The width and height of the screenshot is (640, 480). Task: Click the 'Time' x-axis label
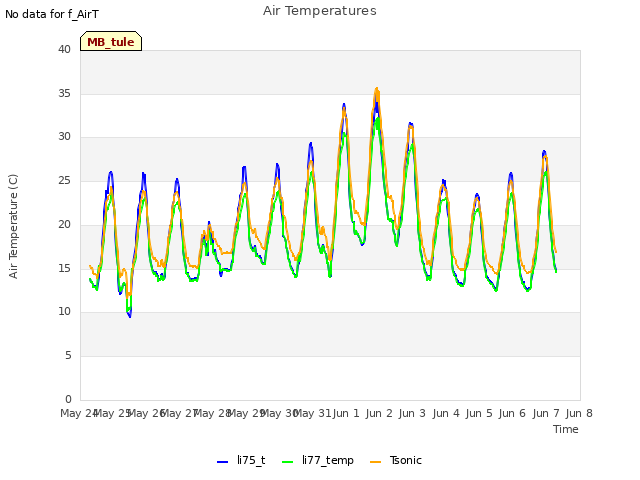click(x=566, y=429)
